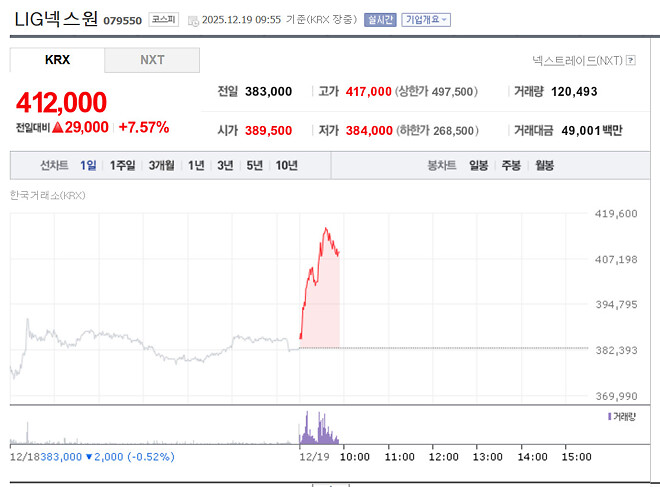The image size is (660, 487).
Task: Click the 한국거래소(KRX) chart label
Action: (x=48, y=195)
